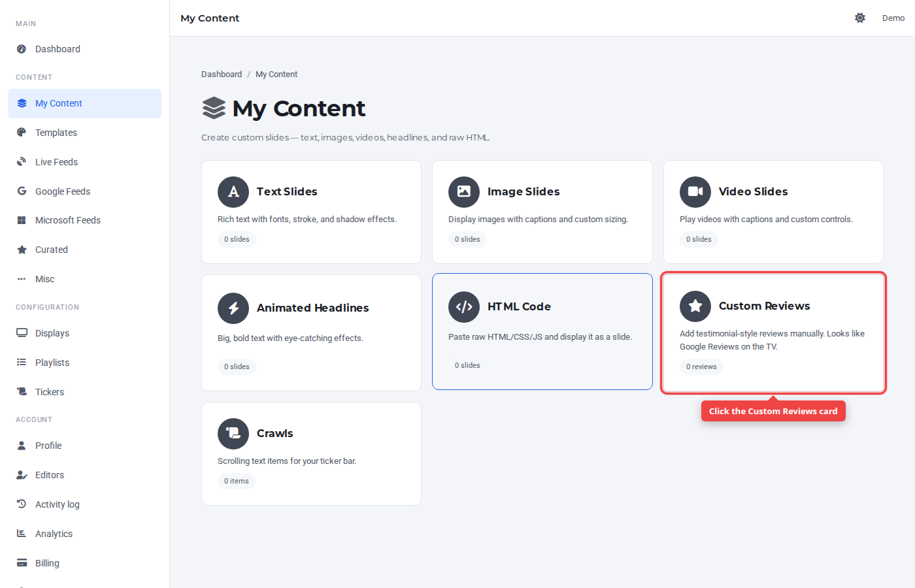Click the 0 items badge on Crawls
The image size is (915, 588).
pyautogui.click(x=237, y=481)
